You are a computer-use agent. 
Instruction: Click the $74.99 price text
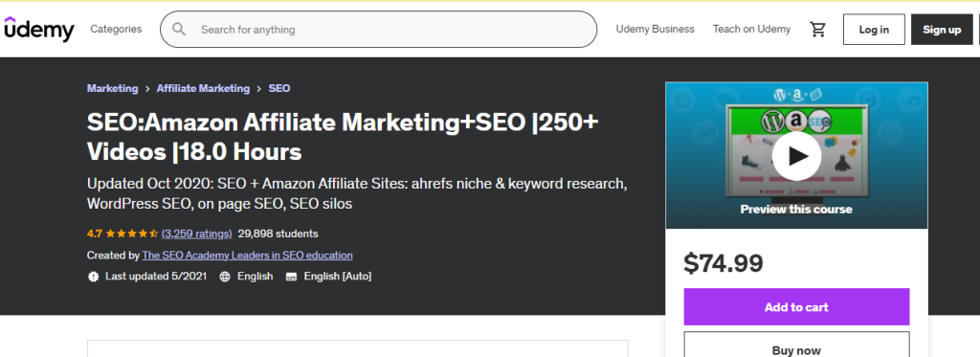724,263
